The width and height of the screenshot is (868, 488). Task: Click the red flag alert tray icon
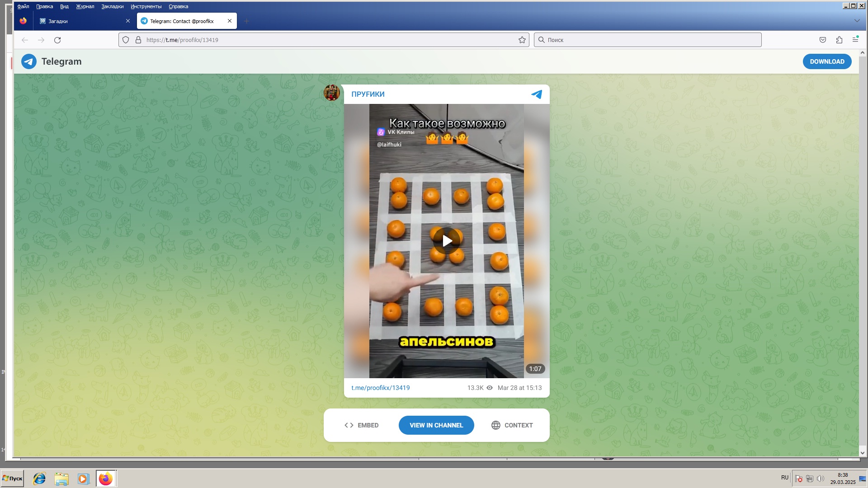[799, 479]
